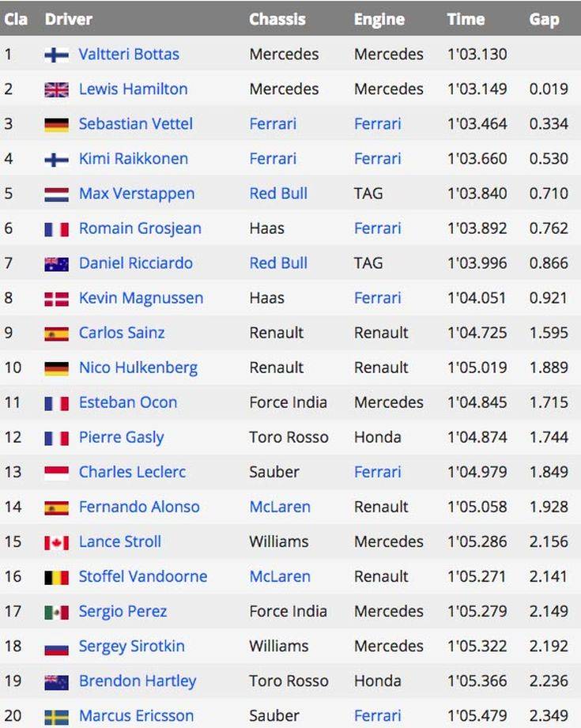
Task: Open Ferrari chassis link in Vettel row
Action: pyautogui.click(x=273, y=124)
